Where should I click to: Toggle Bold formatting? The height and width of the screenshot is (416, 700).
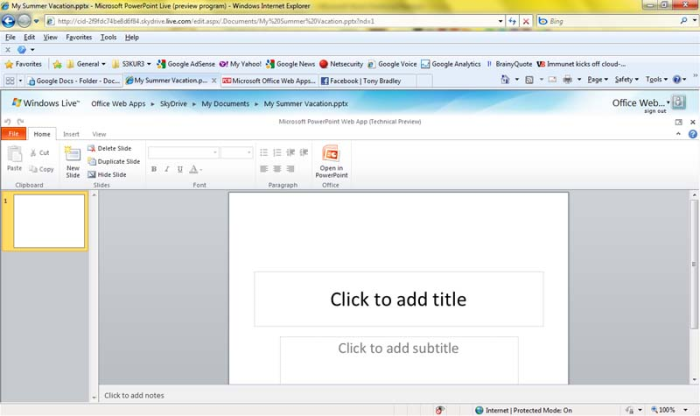click(x=154, y=169)
